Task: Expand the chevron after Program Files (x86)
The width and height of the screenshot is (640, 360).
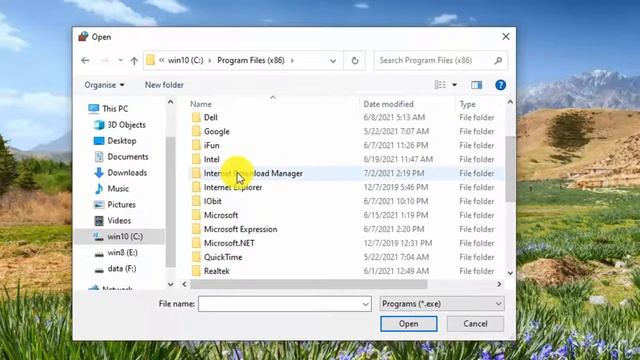Action: point(292,60)
